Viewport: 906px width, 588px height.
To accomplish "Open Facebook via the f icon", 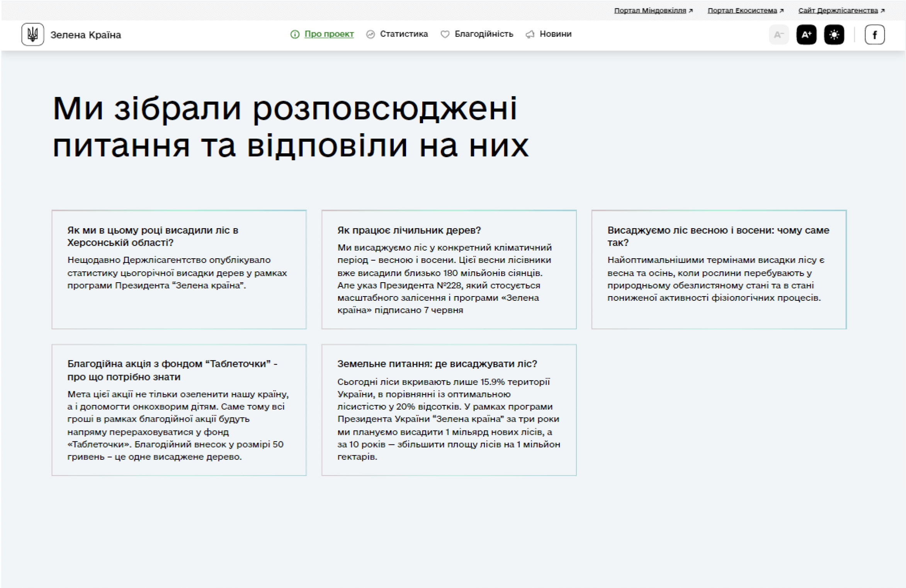I will 875,34.
